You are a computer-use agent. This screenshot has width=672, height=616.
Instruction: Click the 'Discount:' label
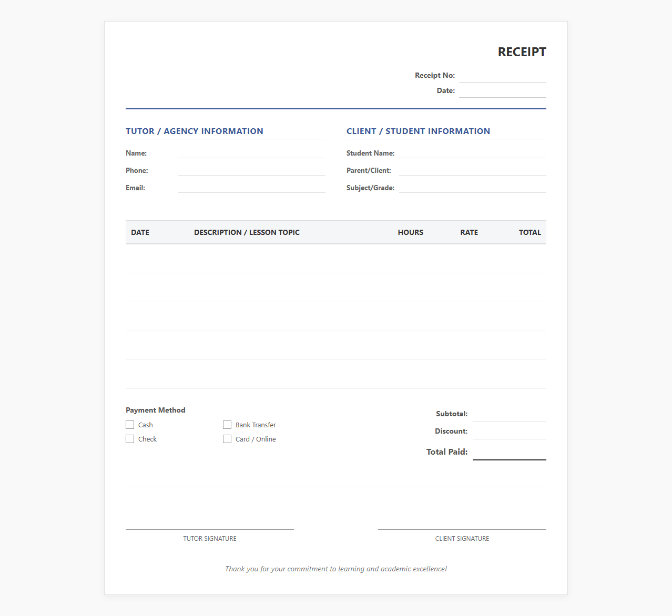click(x=451, y=431)
